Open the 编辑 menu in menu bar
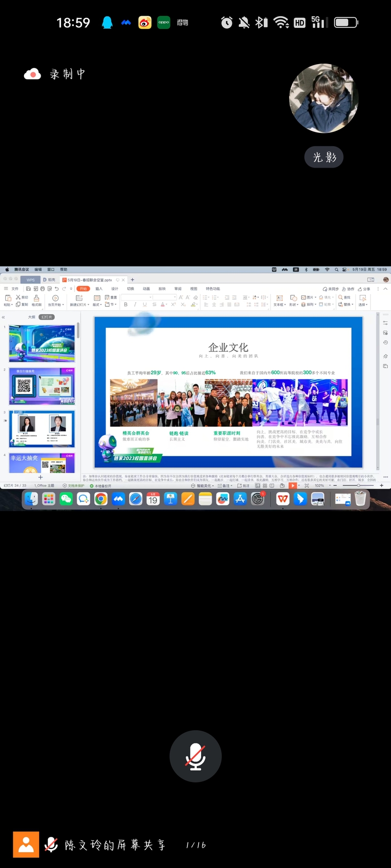This screenshot has width=391, height=868. (38, 269)
